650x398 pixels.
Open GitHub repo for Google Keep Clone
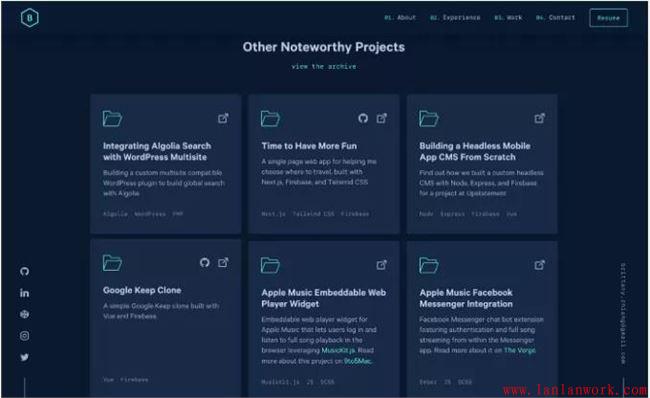point(205,262)
